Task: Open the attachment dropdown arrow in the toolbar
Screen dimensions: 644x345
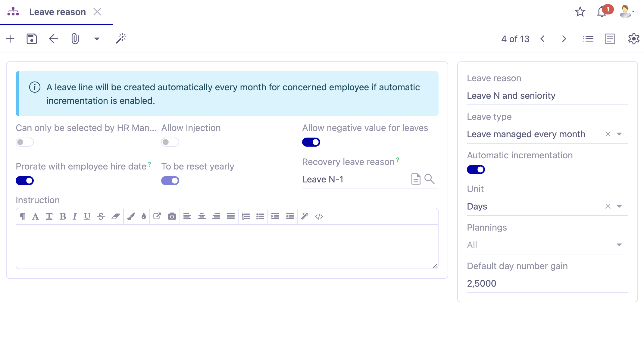Action: point(96,39)
